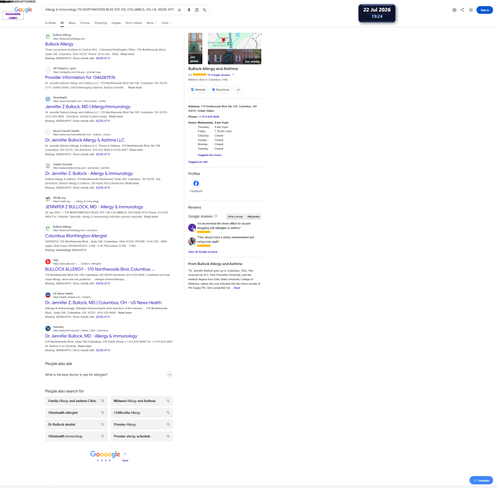Click the Yelp result favicon

pos(48,262)
